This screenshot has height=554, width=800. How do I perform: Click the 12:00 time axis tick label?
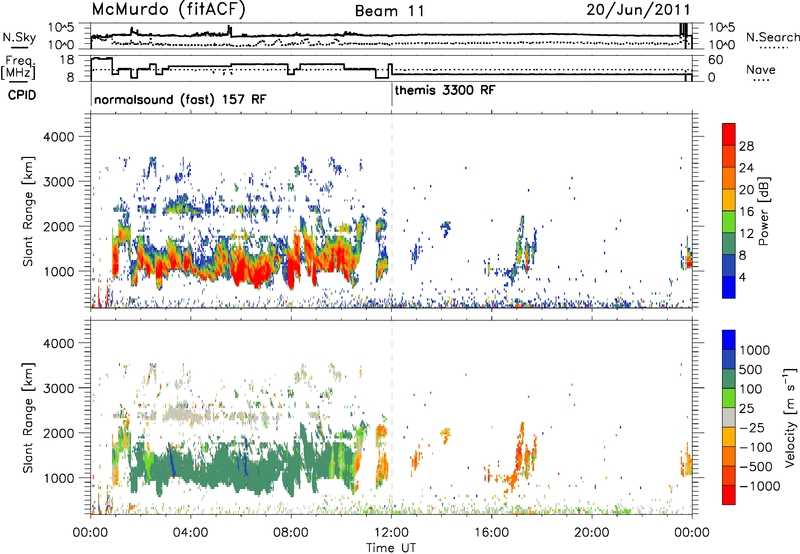(x=391, y=533)
